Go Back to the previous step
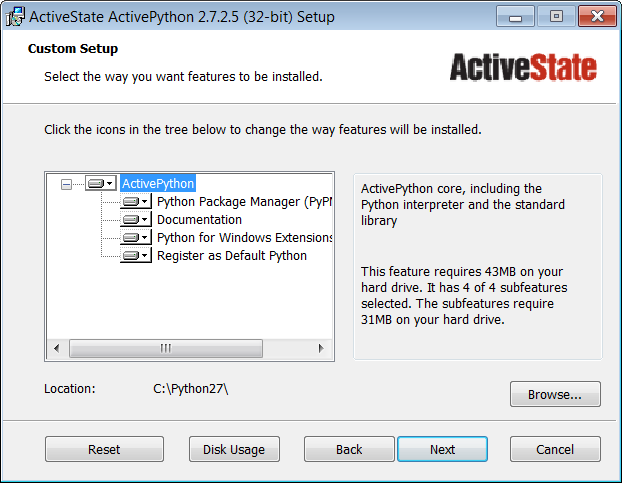The width and height of the screenshot is (622, 483). click(x=349, y=449)
